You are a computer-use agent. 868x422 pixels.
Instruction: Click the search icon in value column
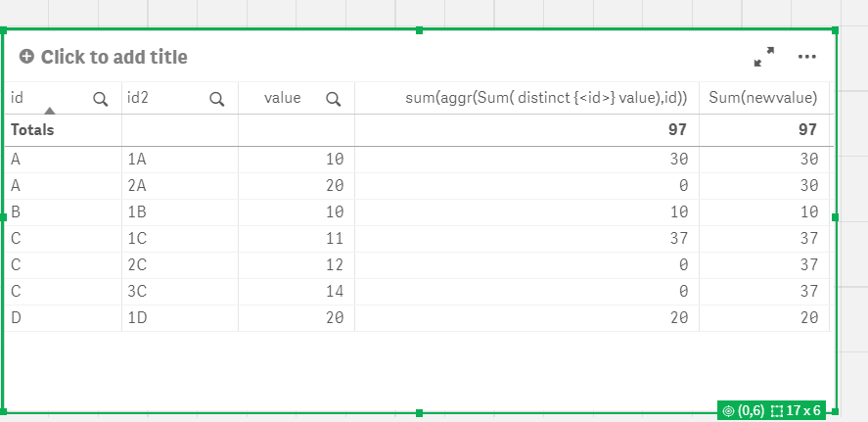pyautogui.click(x=333, y=98)
